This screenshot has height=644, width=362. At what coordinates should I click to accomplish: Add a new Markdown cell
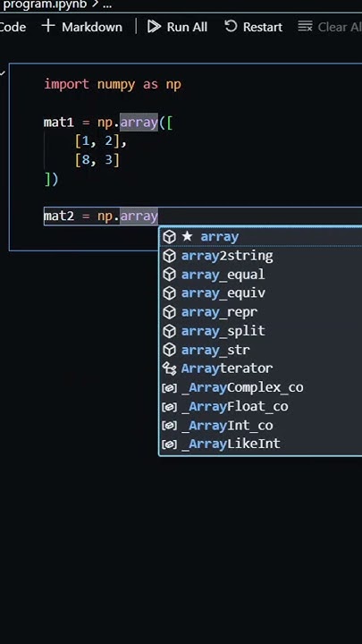(81, 27)
